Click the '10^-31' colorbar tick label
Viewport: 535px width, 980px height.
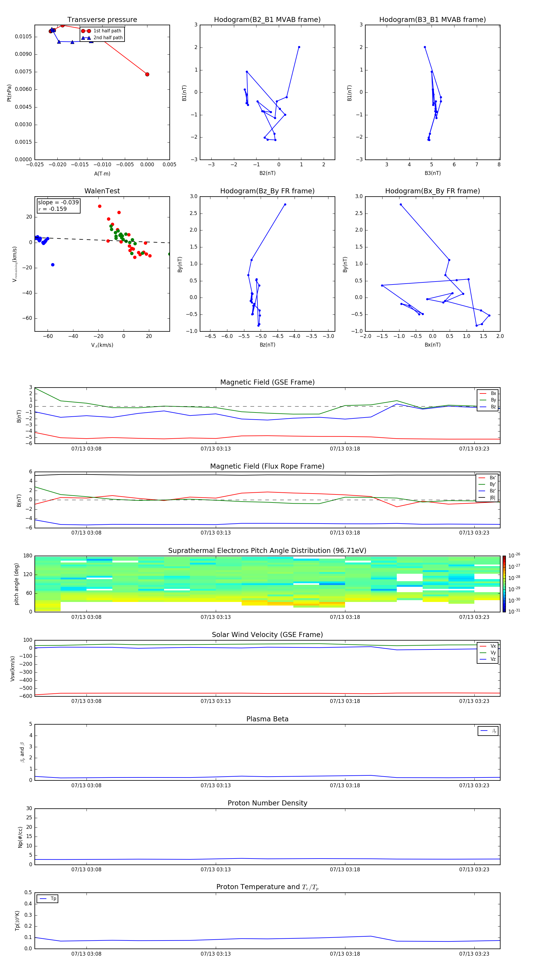pos(514,611)
